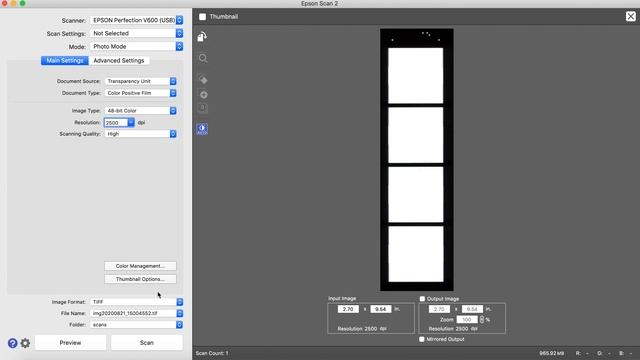Click the Color Management button
This screenshot has height=360, width=640.
pos(140,266)
